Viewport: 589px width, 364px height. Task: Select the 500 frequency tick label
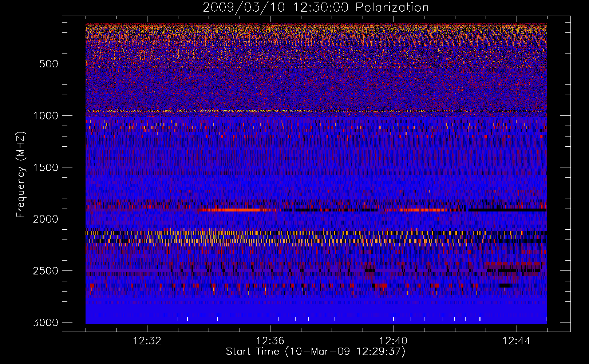point(48,64)
